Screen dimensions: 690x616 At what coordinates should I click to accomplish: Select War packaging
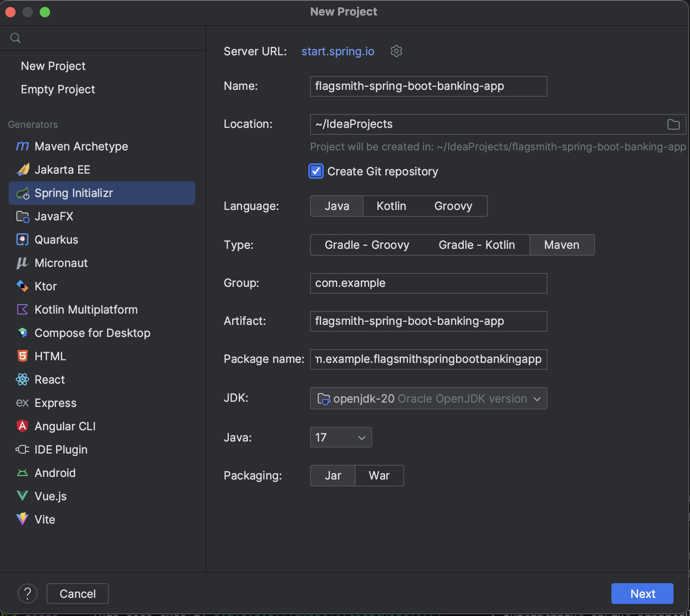[x=379, y=476]
